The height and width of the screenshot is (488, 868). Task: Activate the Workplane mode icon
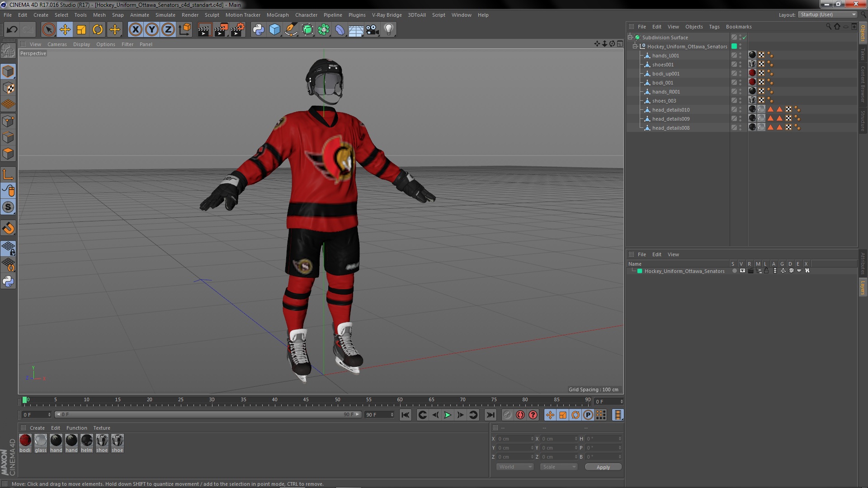8,104
